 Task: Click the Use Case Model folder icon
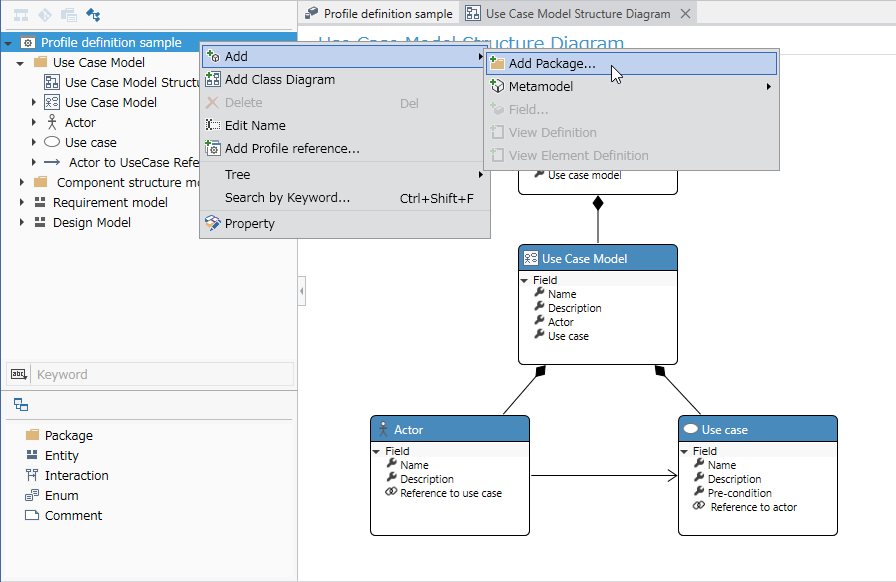point(41,62)
